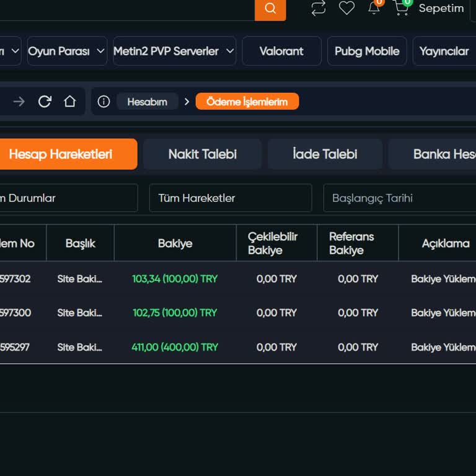
Task: Open the Pubg Mobile category button
Action: (x=367, y=51)
